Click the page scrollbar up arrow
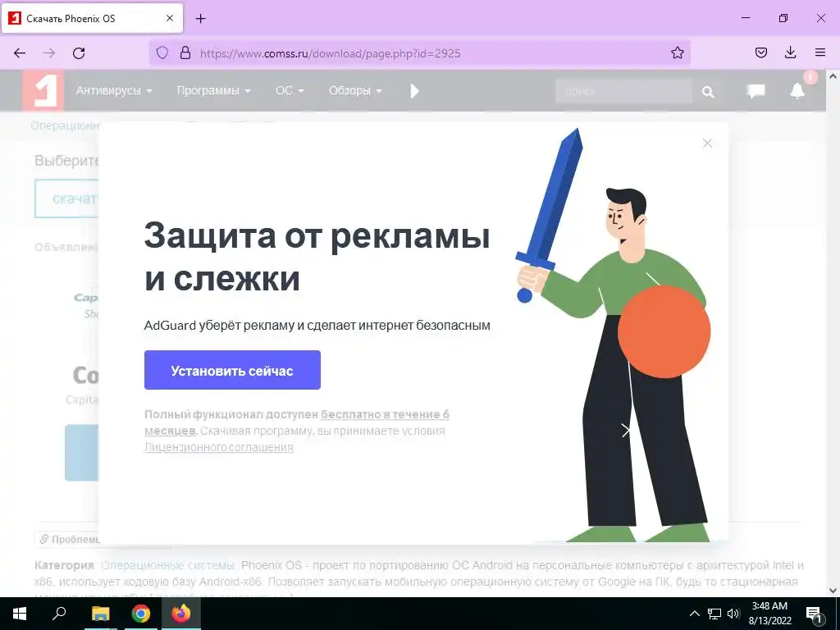 point(833,76)
